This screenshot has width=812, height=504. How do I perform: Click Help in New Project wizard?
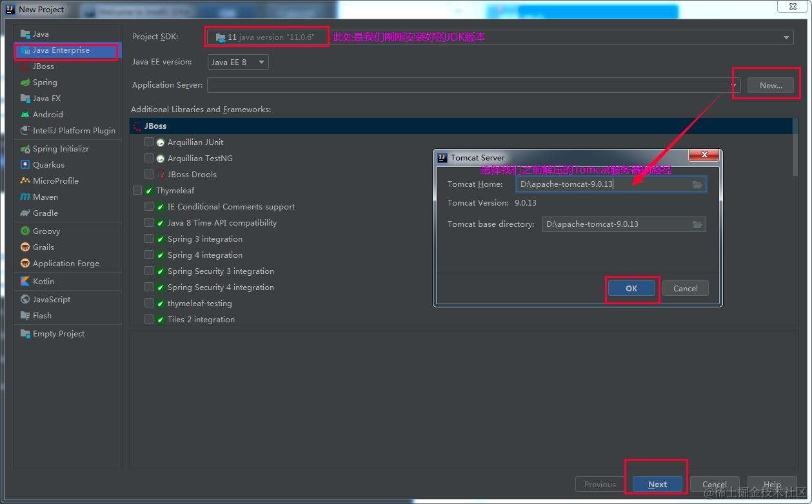[772, 485]
